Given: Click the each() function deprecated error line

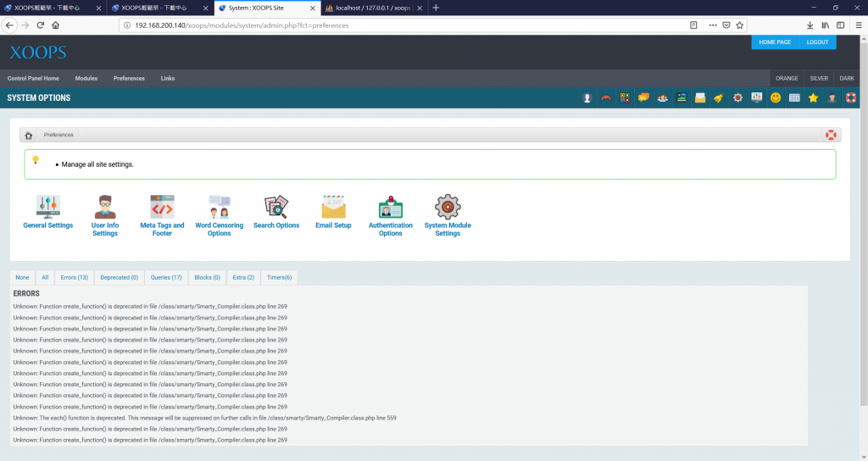Looking at the screenshot, I should coord(205,419).
